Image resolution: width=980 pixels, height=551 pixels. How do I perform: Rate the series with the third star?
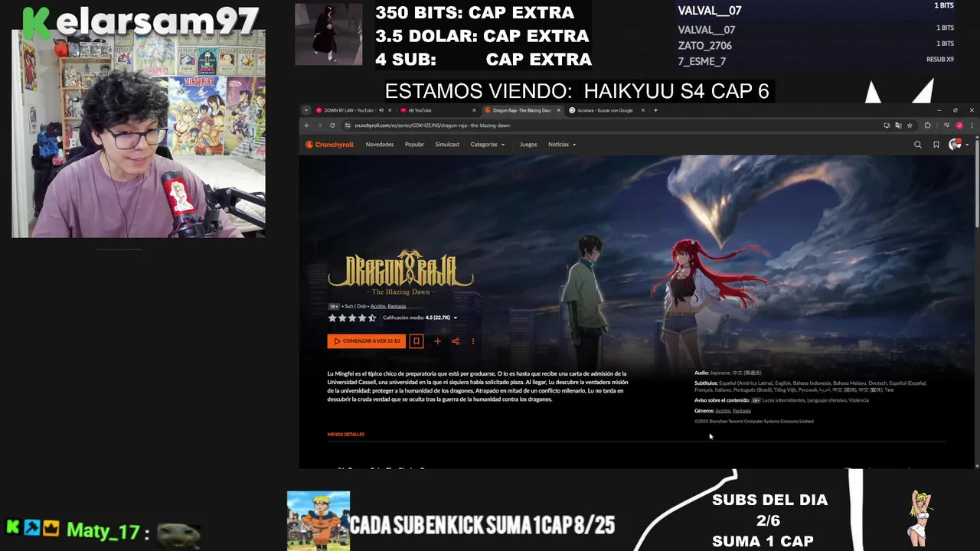point(352,318)
